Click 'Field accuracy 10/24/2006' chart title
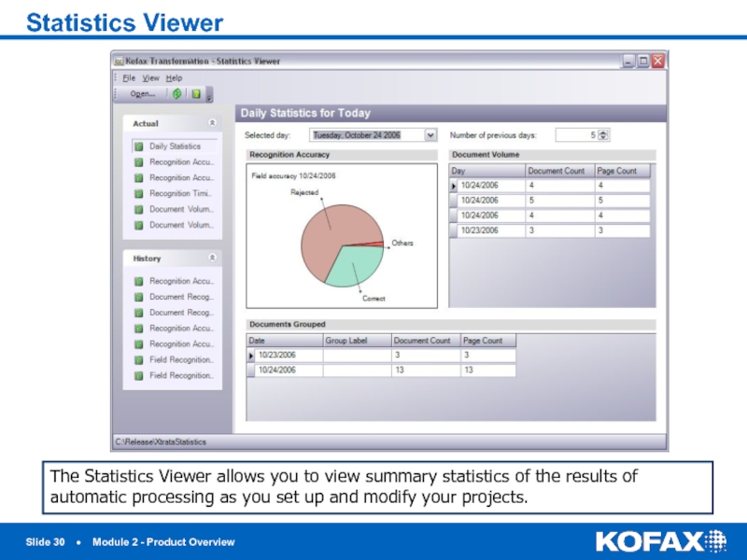Image resolution: width=747 pixels, height=560 pixels. (x=293, y=175)
